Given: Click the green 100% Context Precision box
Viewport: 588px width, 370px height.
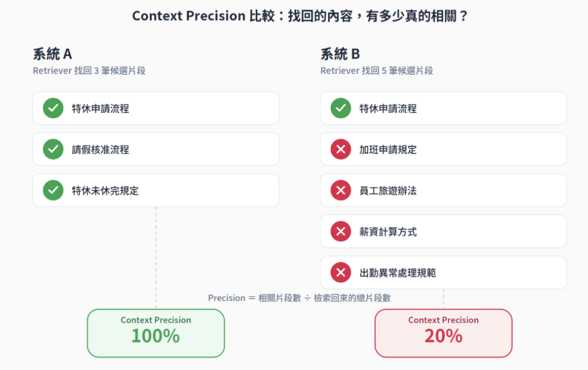Looking at the screenshot, I should pos(156,333).
